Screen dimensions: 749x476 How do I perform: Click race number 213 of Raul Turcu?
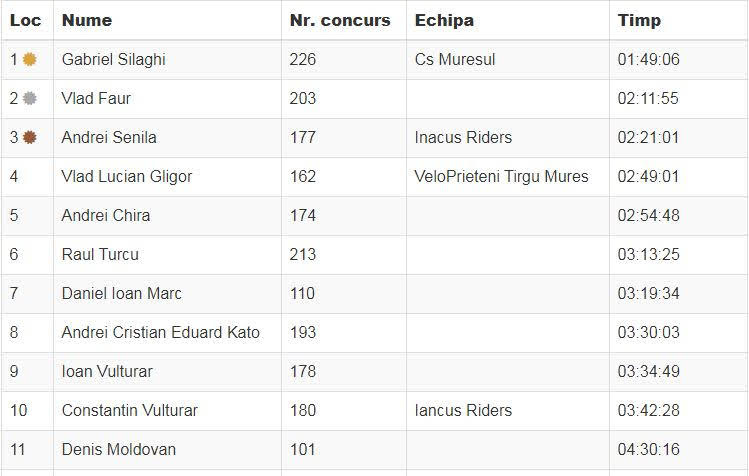coord(302,254)
